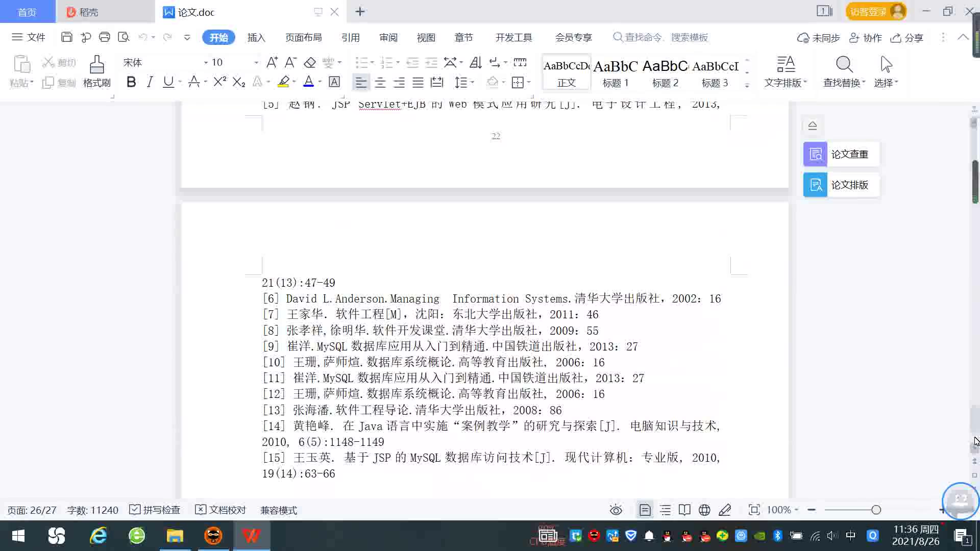The height and width of the screenshot is (551, 980).
Task: Apply bold formatting with B icon
Action: 131,82
